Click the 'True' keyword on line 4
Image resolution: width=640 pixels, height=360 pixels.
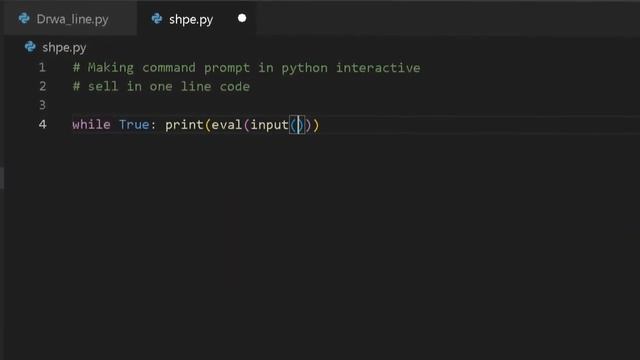click(134, 124)
